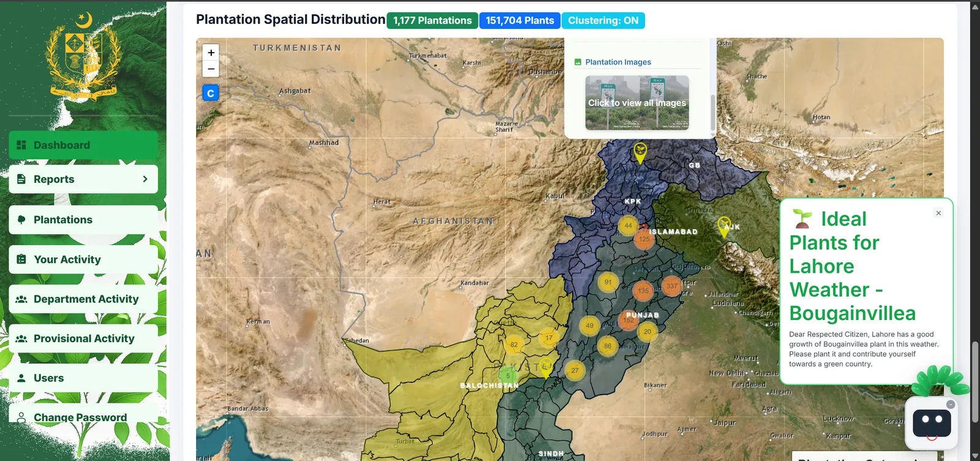Click the blue C map control
980x461 pixels.
211,93
